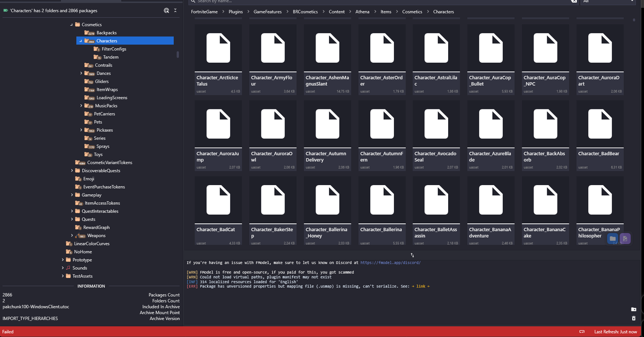The image size is (644, 337).
Task: Select the RewardGraph tree row
Action: (x=91, y=228)
